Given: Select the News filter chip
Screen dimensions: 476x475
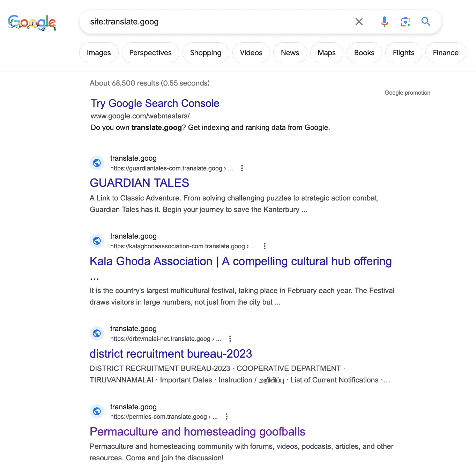Looking at the screenshot, I should [x=290, y=53].
